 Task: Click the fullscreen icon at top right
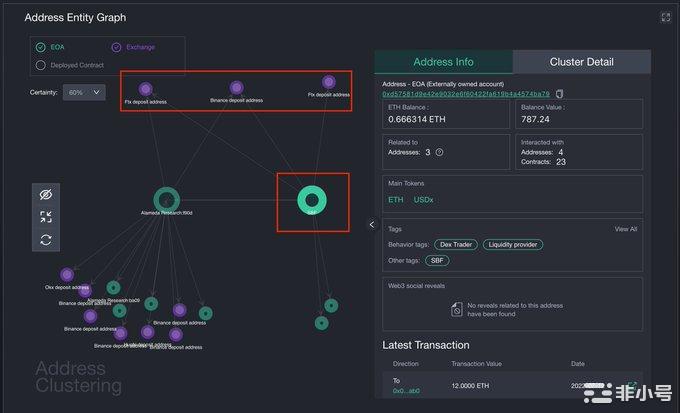click(666, 17)
